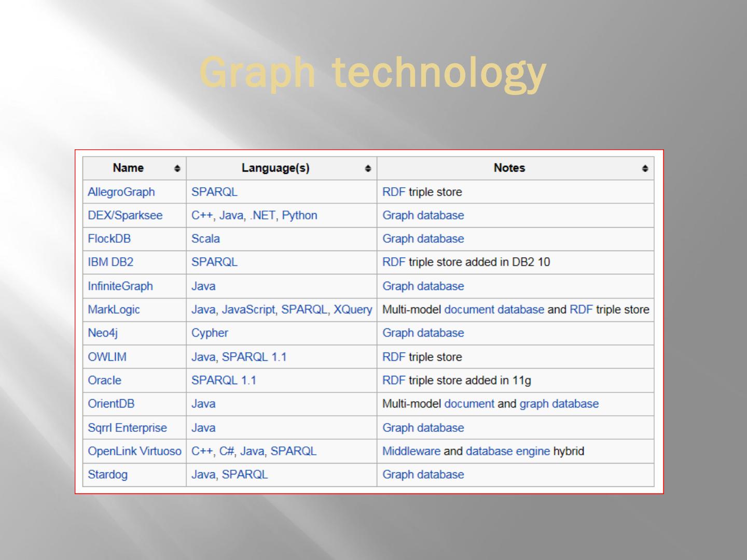
Task: Follow the IBM DB2 link
Action: click(110, 262)
